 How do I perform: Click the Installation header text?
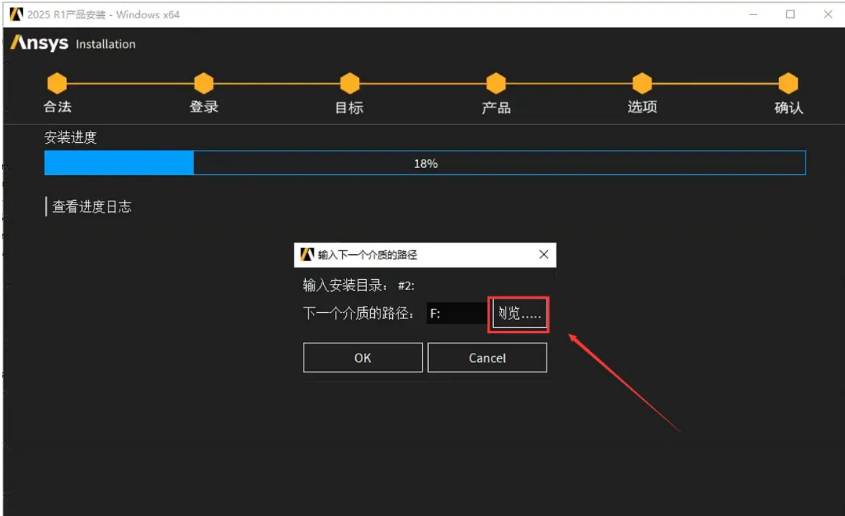click(106, 44)
